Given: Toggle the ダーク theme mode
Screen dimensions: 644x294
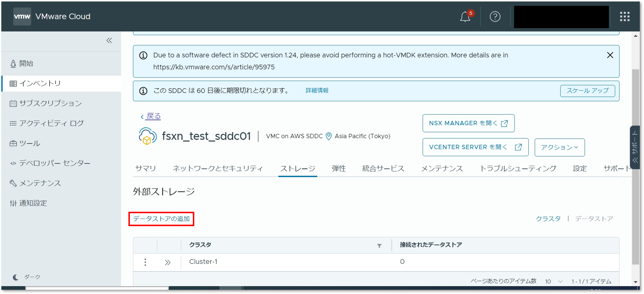Looking at the screenshot, I should (x=27, y=277).
